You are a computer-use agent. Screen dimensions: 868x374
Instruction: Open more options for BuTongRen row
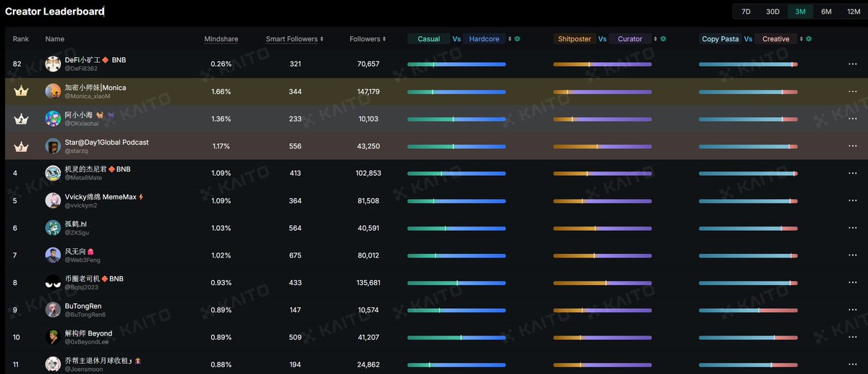[x=852, y=310]
